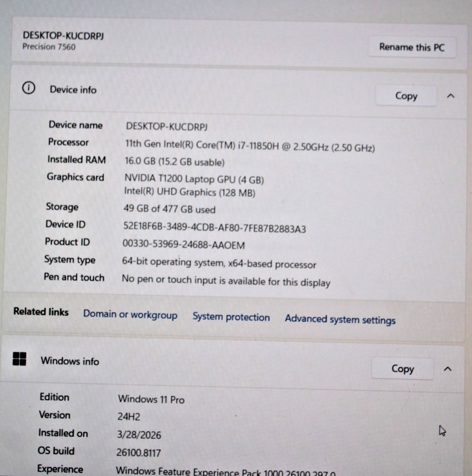Viewport: 472px width, 476px height.
Task: Click the Windows logo icon
Action: [19, 359]
